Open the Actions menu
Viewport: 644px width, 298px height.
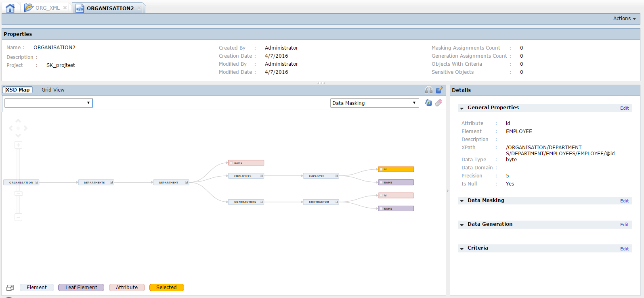(x=624, y=19)
